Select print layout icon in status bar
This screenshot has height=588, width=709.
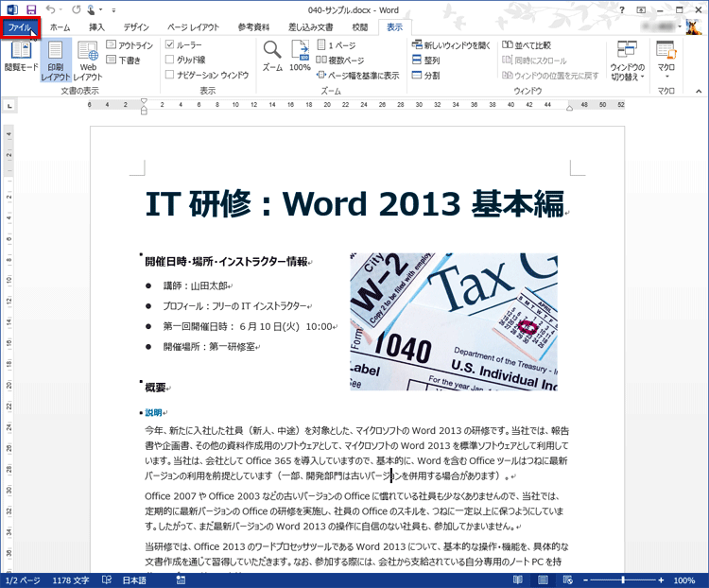(543, 579)
